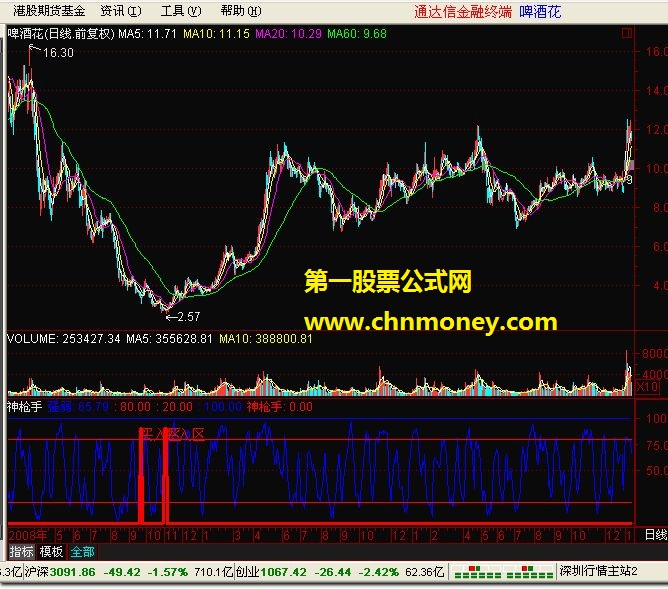Screen dimensions: 668x589
Task: Click the blue 啤酒花 stock name in title
Action: click(540, 12)
